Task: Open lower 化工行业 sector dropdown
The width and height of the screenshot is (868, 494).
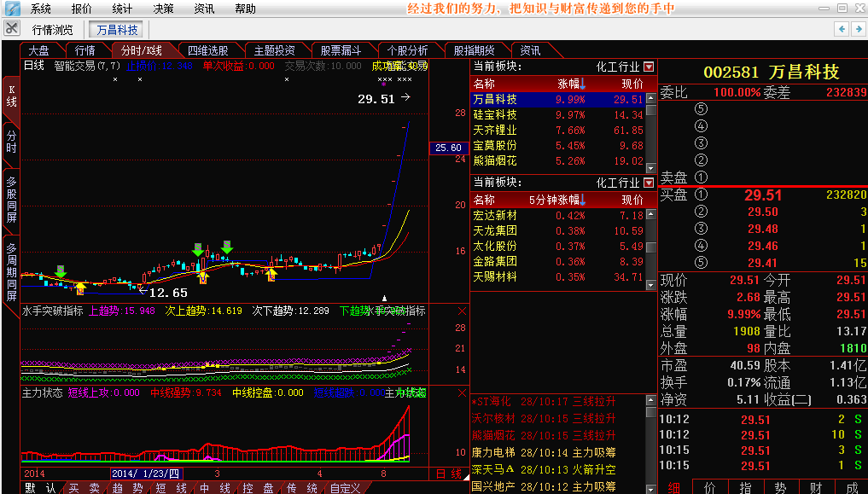Action: (x=649, y=183)
